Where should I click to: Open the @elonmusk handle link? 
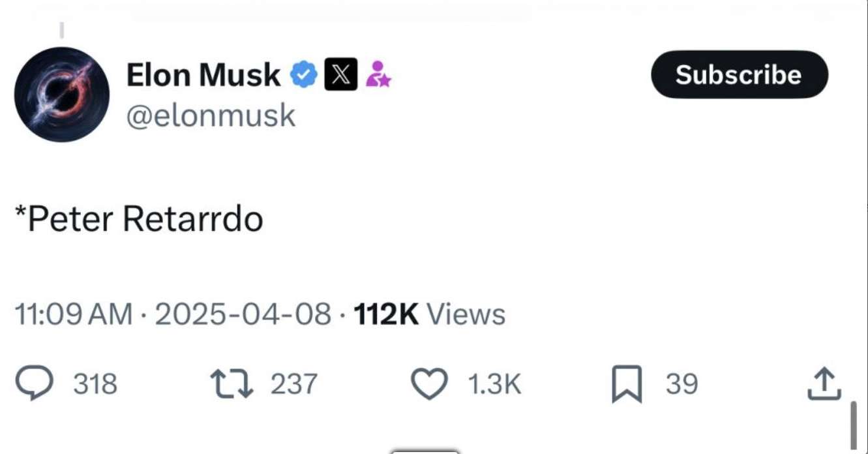pyautogui.click(x=211, y=116)
